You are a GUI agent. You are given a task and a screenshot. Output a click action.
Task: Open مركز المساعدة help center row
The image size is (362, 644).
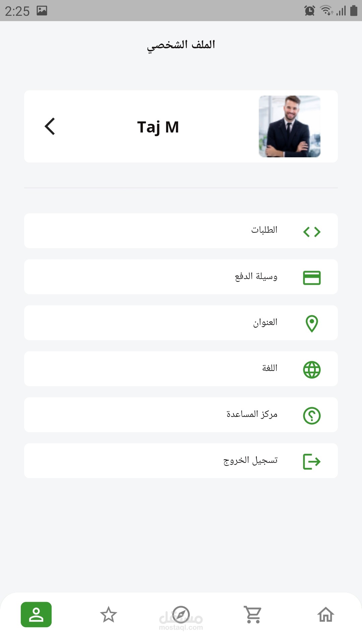point(181,415)
